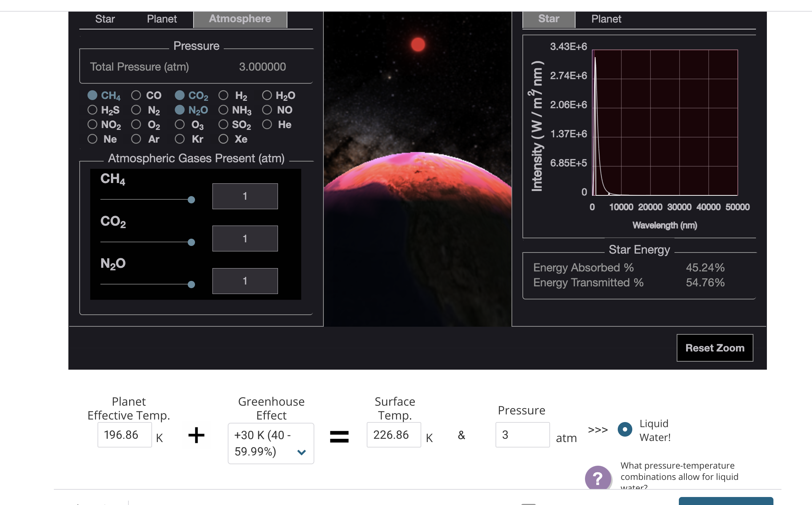
Task: Open the Greenhouse Effect dropdown
Action: pyautogui.click(x=271, y=443)
